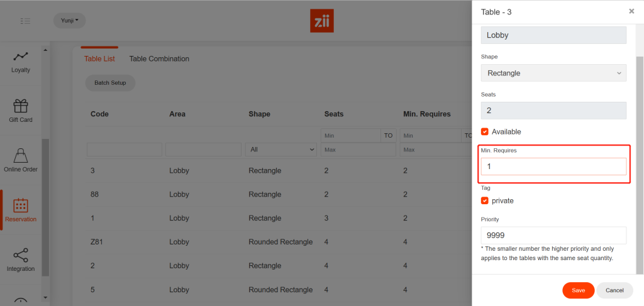The width and height of the screenshot is (644, 306).
Task: Click the Batch Setup button
Action: (x=110, y=83)
